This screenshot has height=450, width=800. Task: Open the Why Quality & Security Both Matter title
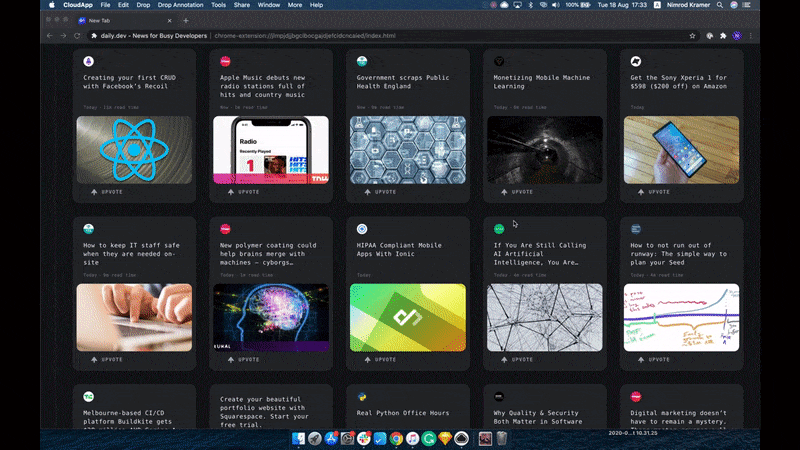538,417
